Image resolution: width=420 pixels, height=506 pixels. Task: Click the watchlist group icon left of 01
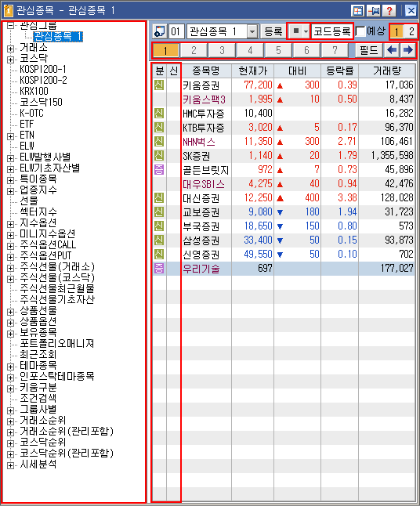coord(160,31)
